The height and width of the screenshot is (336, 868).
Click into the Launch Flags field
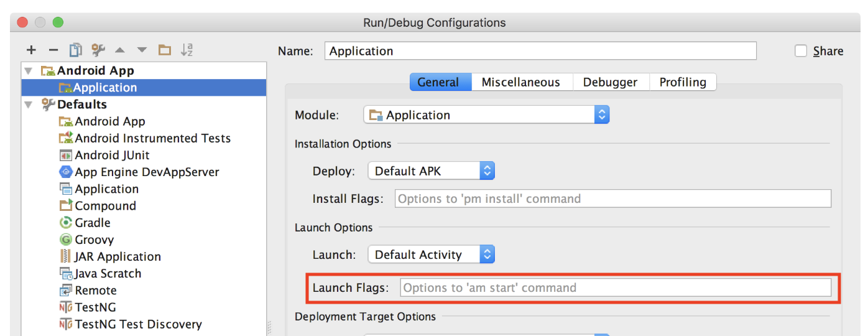[616, 287]
